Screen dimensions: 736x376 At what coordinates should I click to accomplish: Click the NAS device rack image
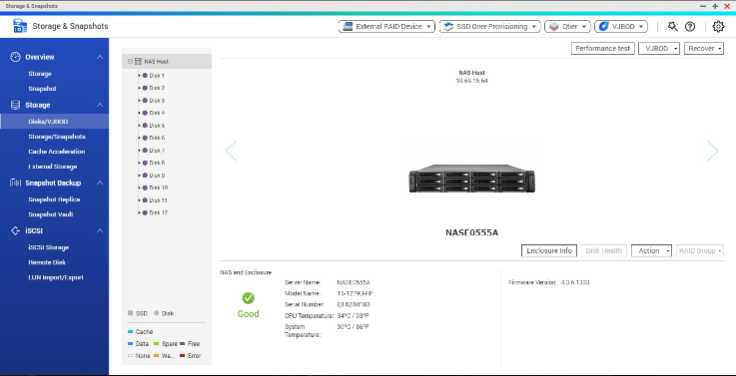click(472, 178)
